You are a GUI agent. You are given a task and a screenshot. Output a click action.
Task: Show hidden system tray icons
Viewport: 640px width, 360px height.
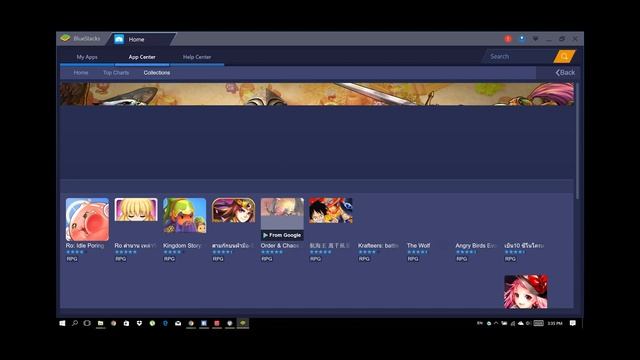(496, 323)
